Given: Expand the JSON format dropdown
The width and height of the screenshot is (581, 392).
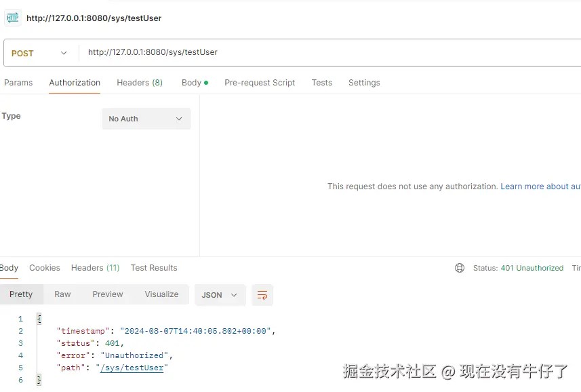Looking at the screenshot, I should click(x=220, y=295).
